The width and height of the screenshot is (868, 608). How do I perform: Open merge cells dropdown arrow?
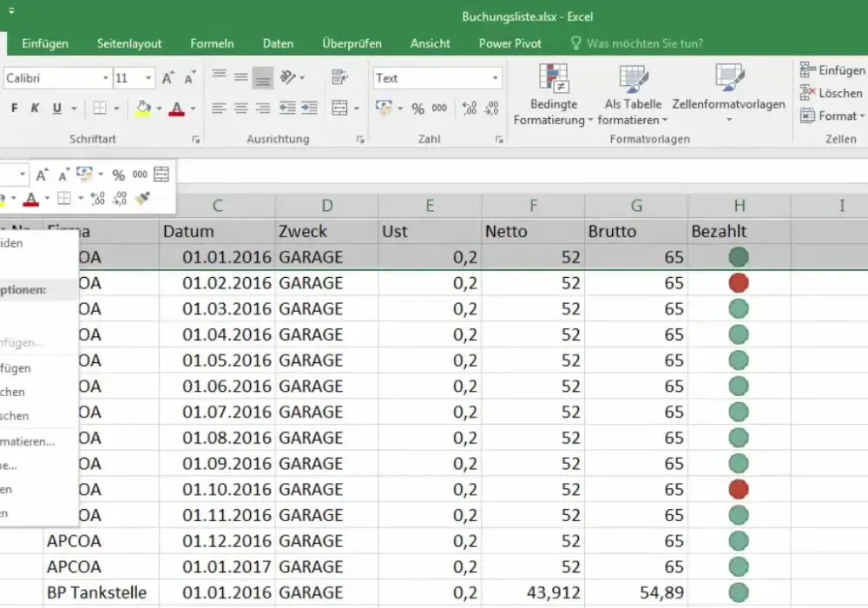pyautogui.click(x=357, y=109)
